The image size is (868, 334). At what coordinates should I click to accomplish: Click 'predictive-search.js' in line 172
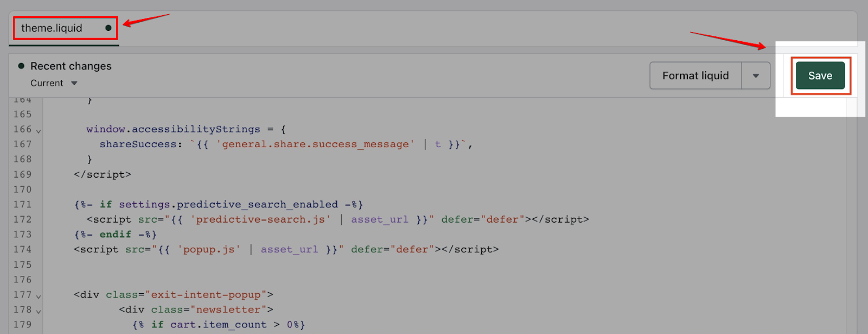260,219
